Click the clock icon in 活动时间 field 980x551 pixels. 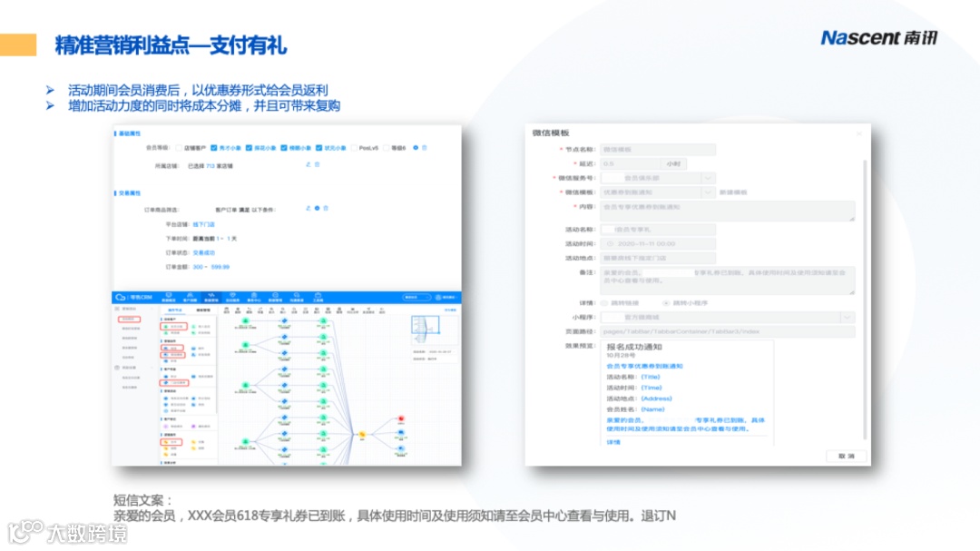[x=610, y=244]
